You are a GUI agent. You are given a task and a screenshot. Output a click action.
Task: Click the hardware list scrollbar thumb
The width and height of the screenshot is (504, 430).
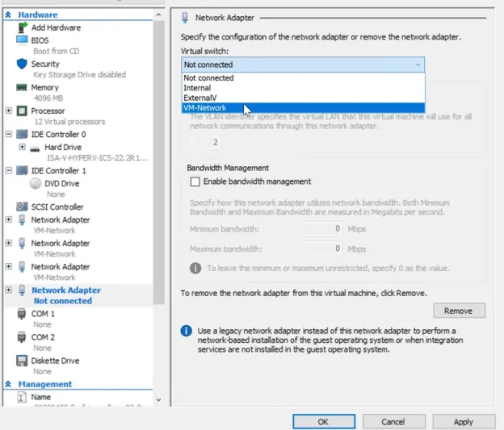click(158, 162)
